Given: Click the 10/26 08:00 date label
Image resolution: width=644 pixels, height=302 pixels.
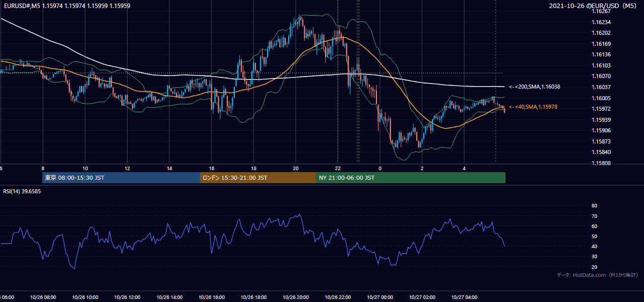Looking at the screenshot, I should [x=43, y=297].
